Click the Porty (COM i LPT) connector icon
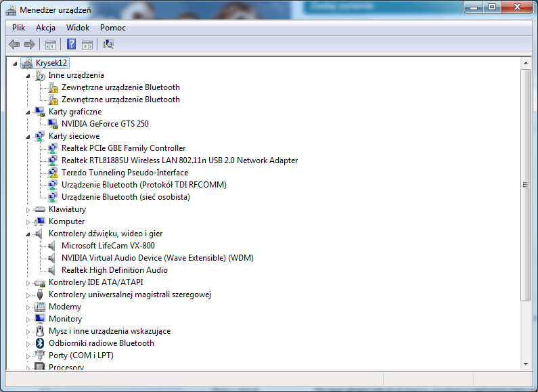Screen dimensions: 538x392 (x=40, y=355)
